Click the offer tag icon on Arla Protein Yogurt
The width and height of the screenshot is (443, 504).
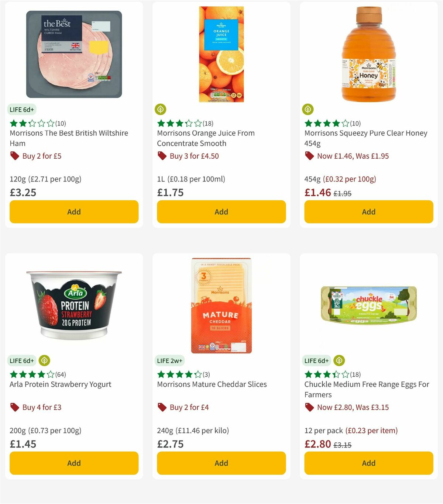pos(15,407)
